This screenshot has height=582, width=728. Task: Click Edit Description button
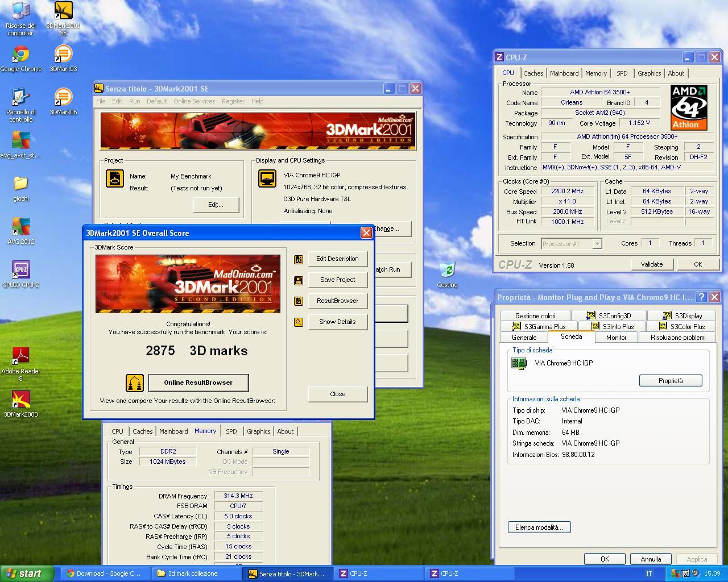338,259
